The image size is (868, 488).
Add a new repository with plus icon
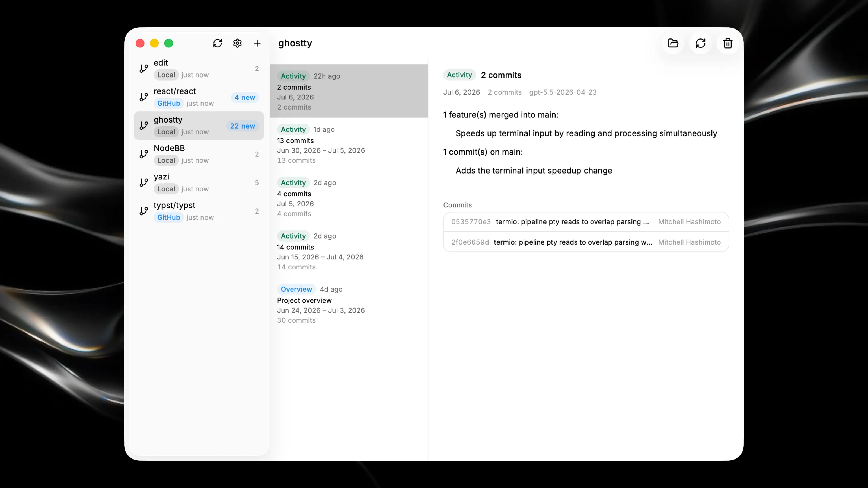(257, 43)
